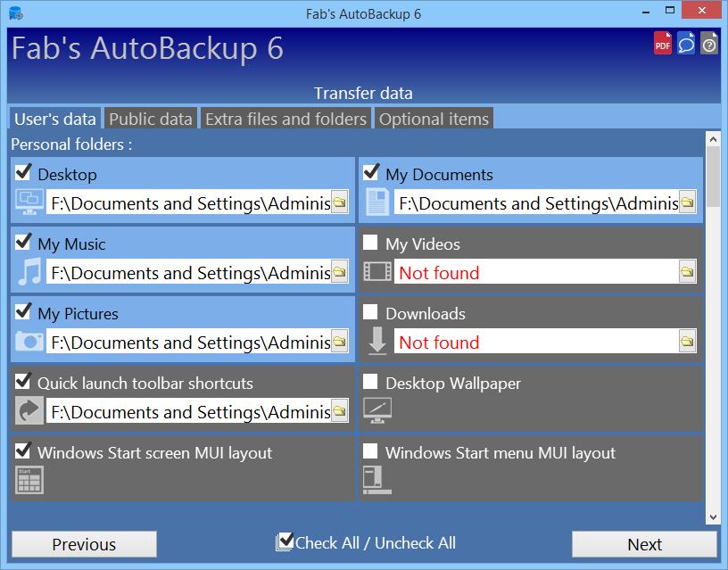The width and height of the screenshot is (728, 570).
Task: Open the chat support bubble icon
Action: tap(686, 43)
